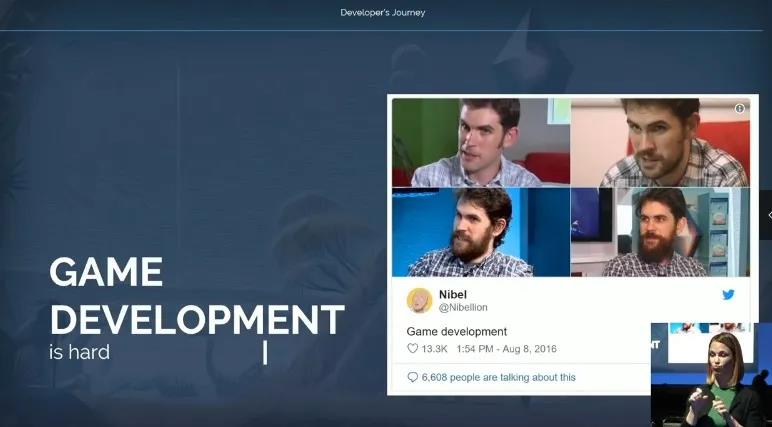Click the side panel collapse arrow on the right edge
The height and width of the screenshot is (427, 772).
(x=769, y=215)
